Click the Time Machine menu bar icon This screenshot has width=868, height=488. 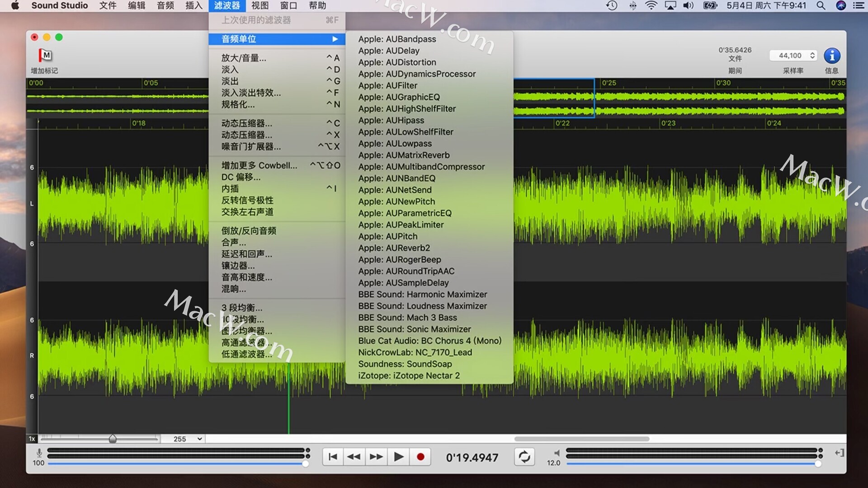coord(612,5)
